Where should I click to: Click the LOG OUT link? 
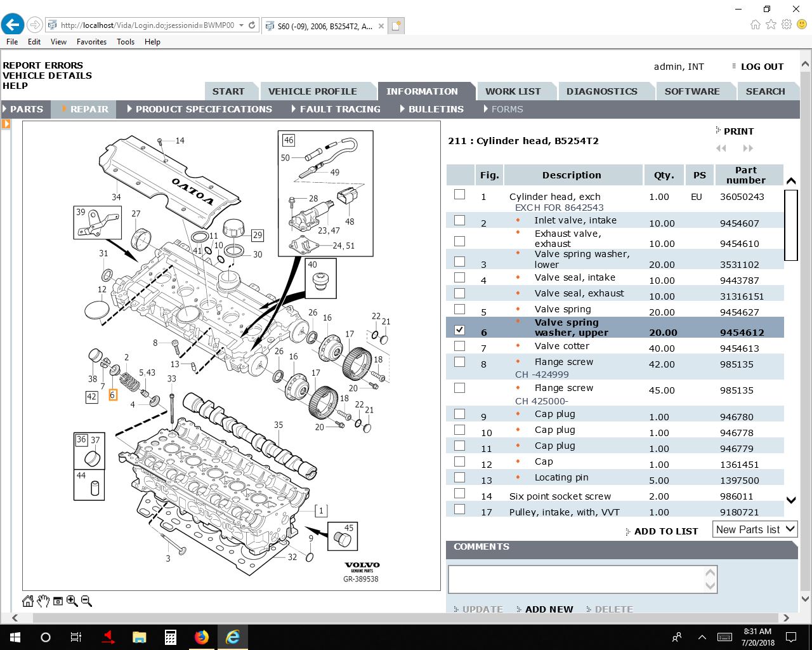pos(762,67)
